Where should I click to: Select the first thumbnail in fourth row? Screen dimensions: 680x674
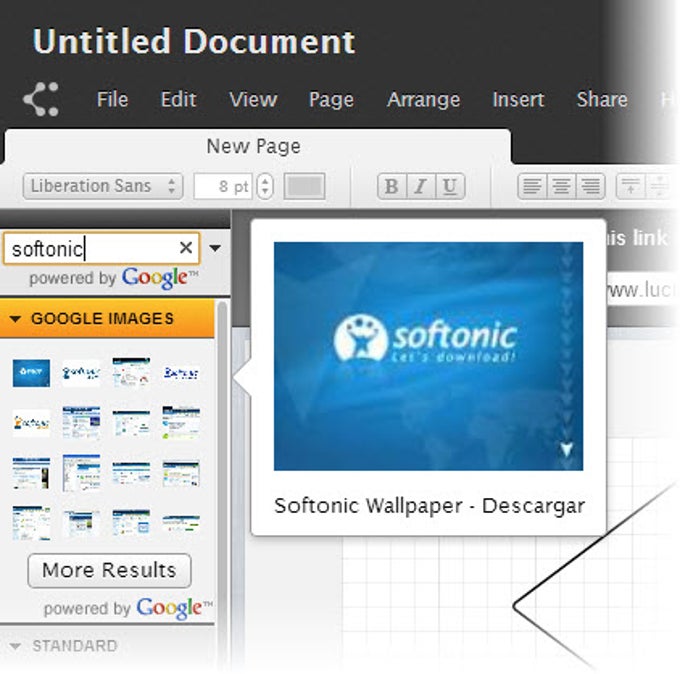click(x=31, y=523)
